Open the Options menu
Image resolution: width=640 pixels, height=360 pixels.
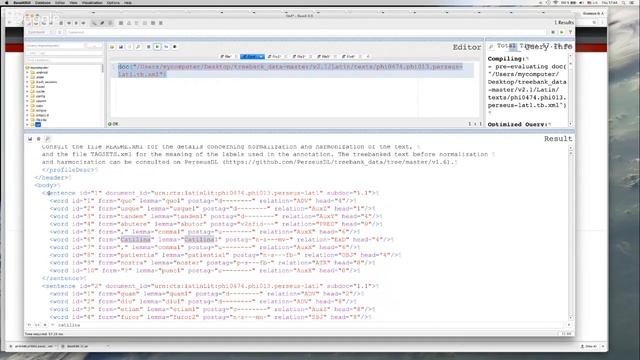113,2
